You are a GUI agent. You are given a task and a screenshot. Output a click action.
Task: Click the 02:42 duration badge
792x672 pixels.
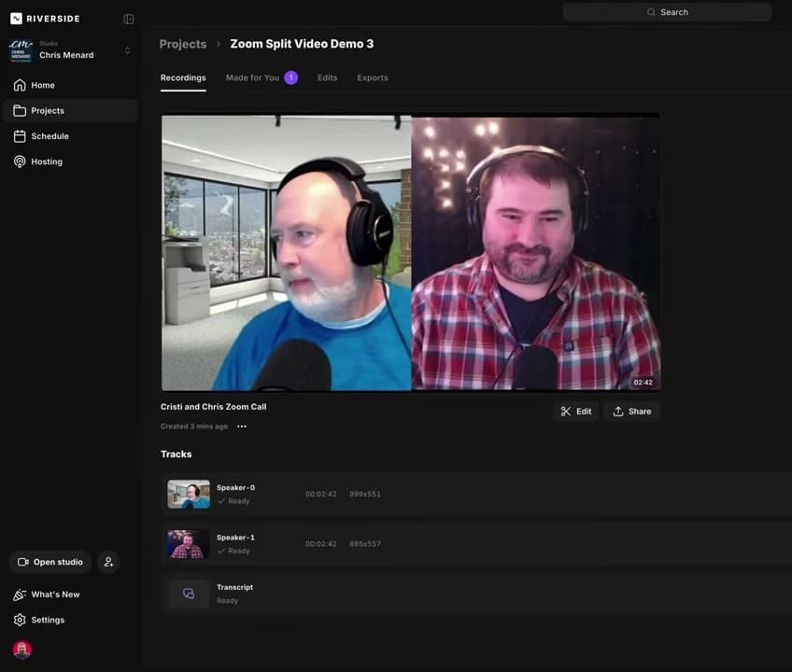point(643,382)
